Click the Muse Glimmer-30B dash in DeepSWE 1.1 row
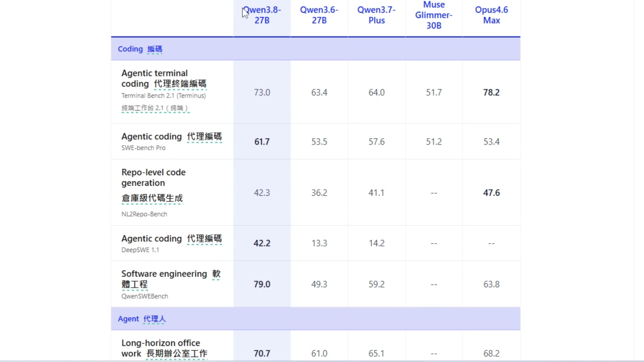The height and width of the screenshot is (362, 644). point(434,243)
